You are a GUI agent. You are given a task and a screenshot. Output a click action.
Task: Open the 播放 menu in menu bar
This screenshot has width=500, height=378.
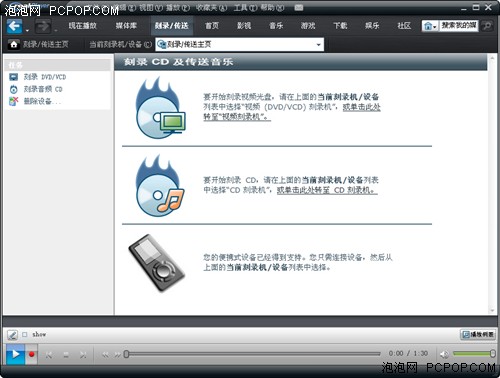(x=178, y=7)
